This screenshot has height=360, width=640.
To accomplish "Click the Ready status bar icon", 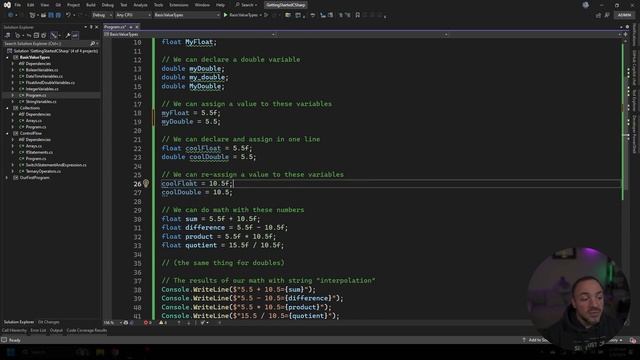I will click(x=4, y=340).
